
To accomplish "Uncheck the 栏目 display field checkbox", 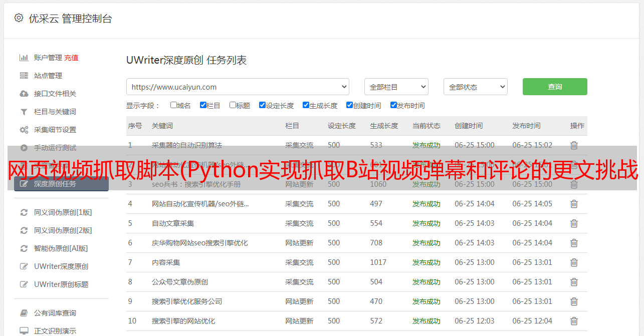I will coord(203,105).
